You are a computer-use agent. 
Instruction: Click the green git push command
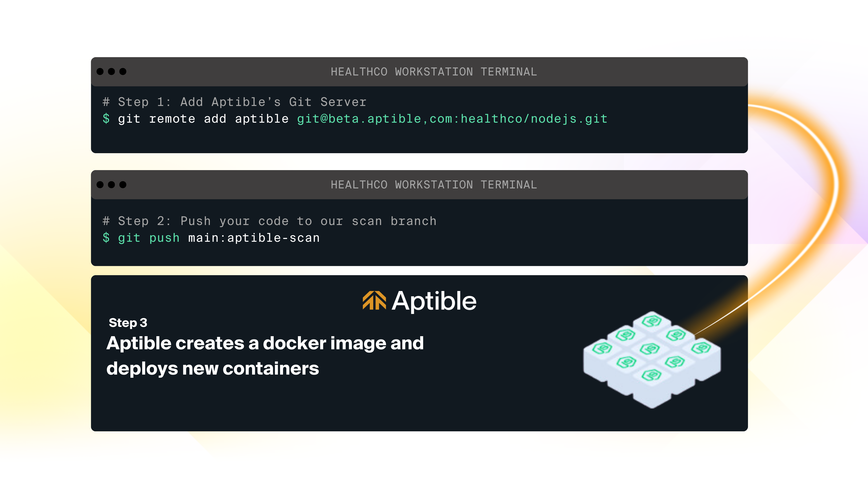click(149, 238)
